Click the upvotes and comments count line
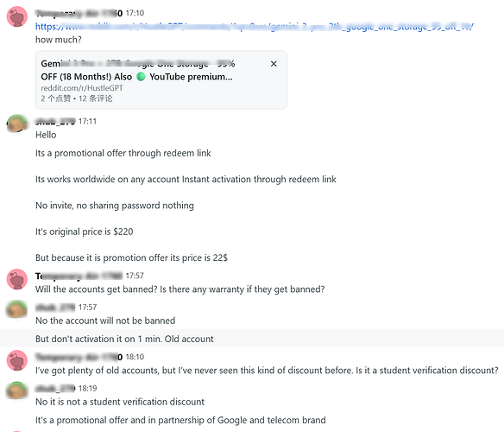This screenshot has width=504, height=432. [77, 98]
